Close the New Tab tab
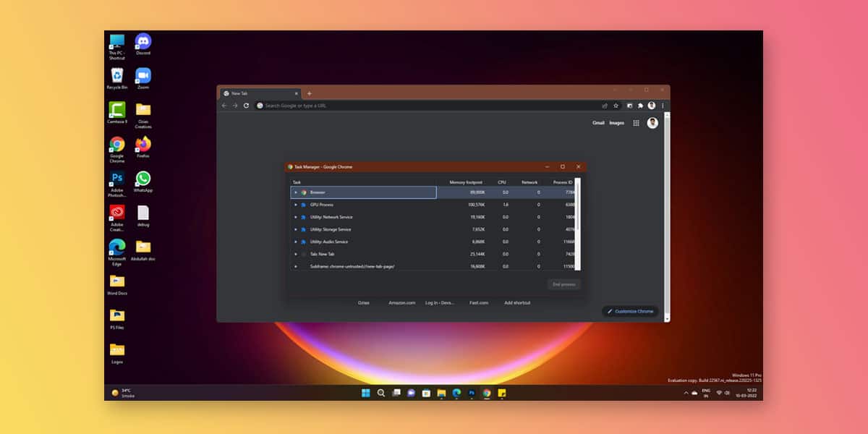Screen dimensions: 868x434 (296, 93)
